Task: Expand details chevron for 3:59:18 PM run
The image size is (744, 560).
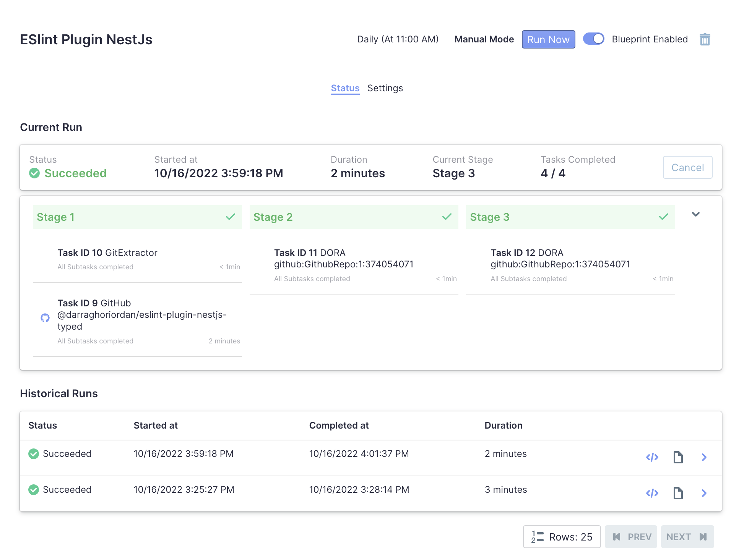Action: click(x=704, y=457)
